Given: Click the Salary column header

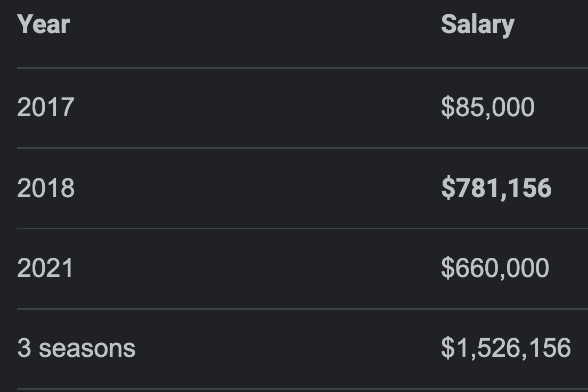Looking at the screenshot, I should click(x=477, y=26).
